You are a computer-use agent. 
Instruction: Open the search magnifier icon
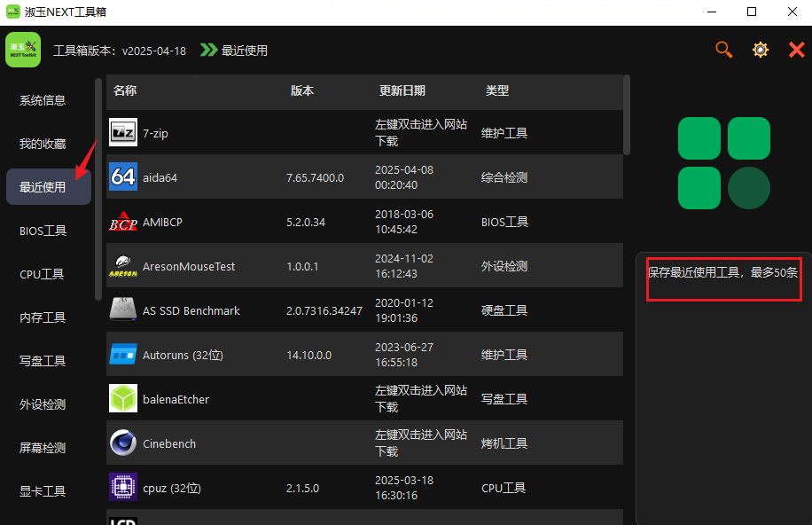click(724, 51)
